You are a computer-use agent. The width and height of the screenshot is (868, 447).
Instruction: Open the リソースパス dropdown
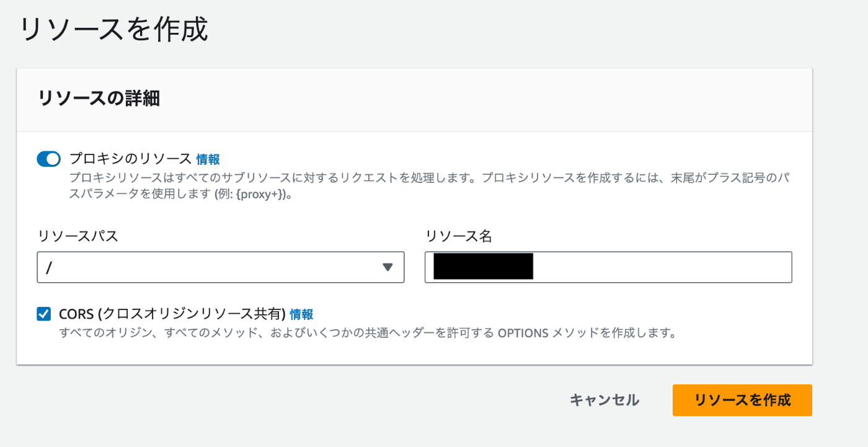tap(221, 267)
